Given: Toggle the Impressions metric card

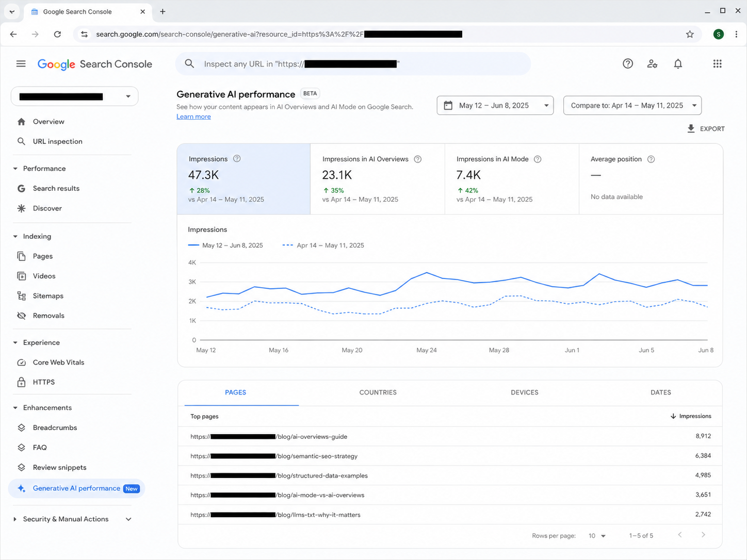Looking at the screenshot, I should (243, 179).
